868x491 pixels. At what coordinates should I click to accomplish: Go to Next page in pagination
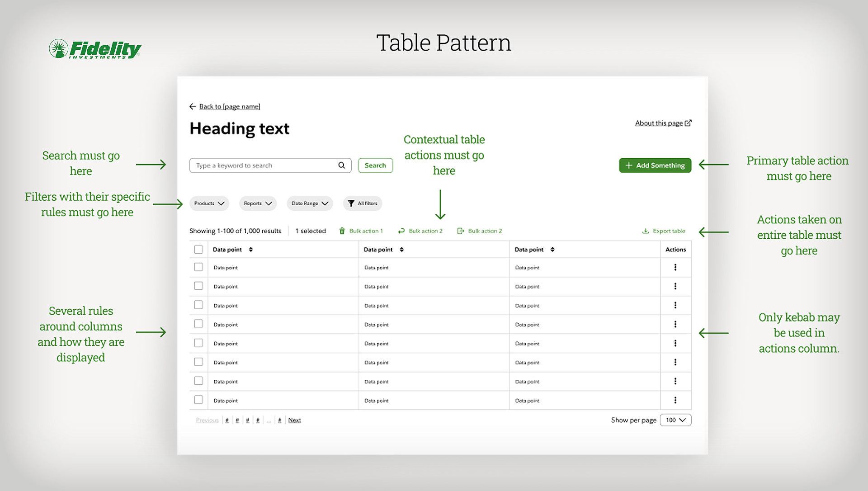click(294, 420)
